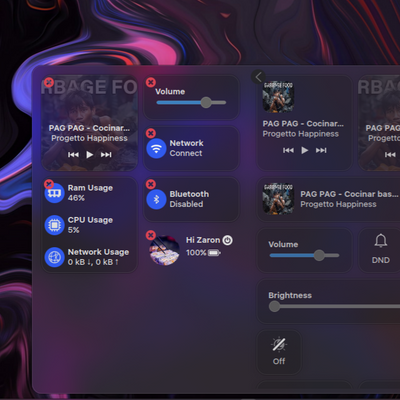Go to previous track in the far-right cut-off media widget
This screenshot has width=400, height=400.
[x=390, y=155]
